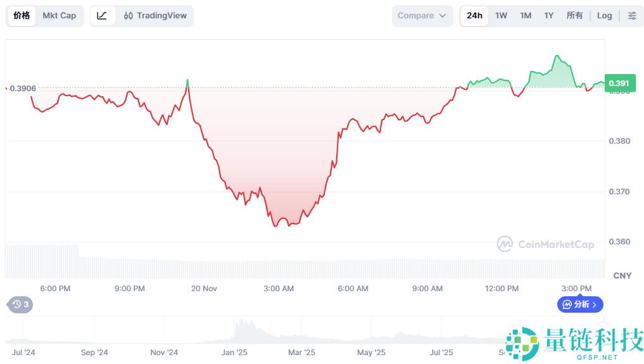Click the CNY currency label
This screenshot has width=644, height=364.
point(622,275)
